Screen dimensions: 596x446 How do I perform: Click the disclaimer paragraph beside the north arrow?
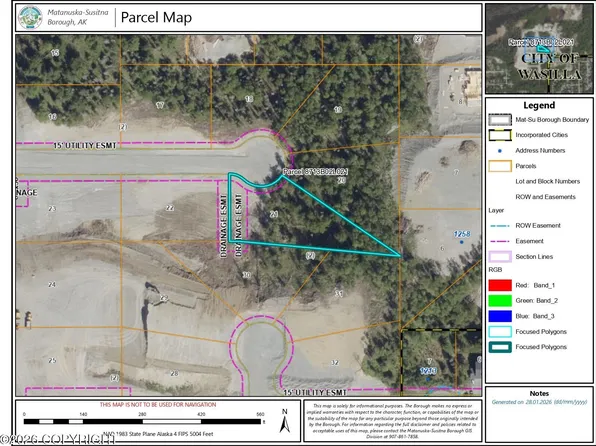(392, 421)
